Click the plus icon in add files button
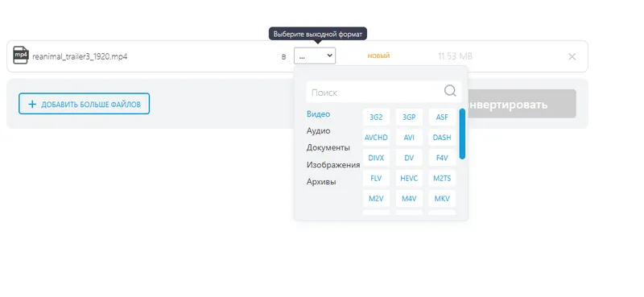The image size is (644, 297). [32, 104]
